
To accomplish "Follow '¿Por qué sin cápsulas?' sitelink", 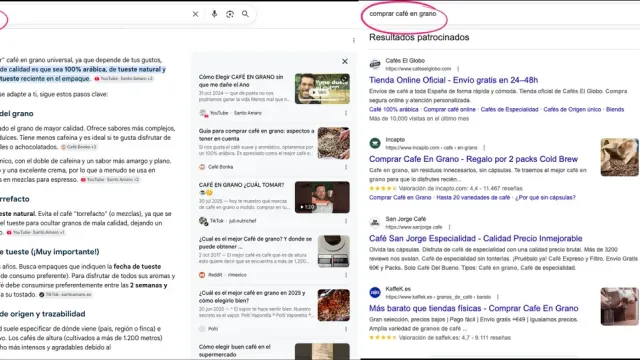I will point(545,198).
